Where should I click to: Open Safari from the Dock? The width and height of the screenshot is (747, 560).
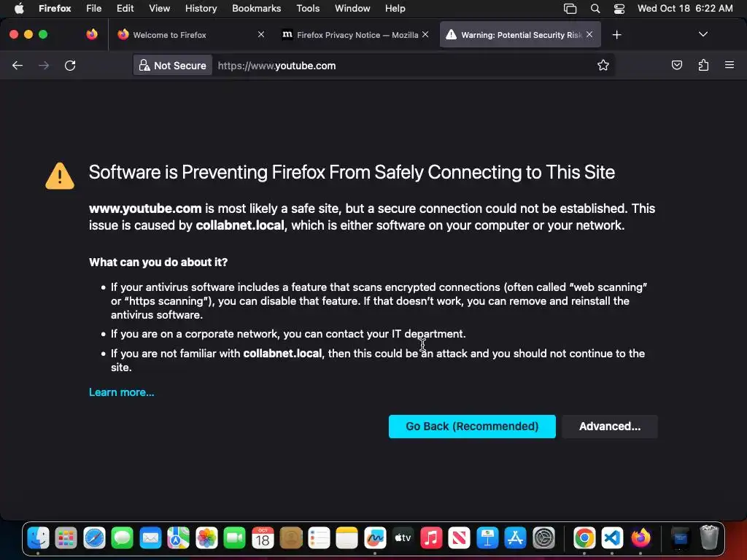point(94,539)
